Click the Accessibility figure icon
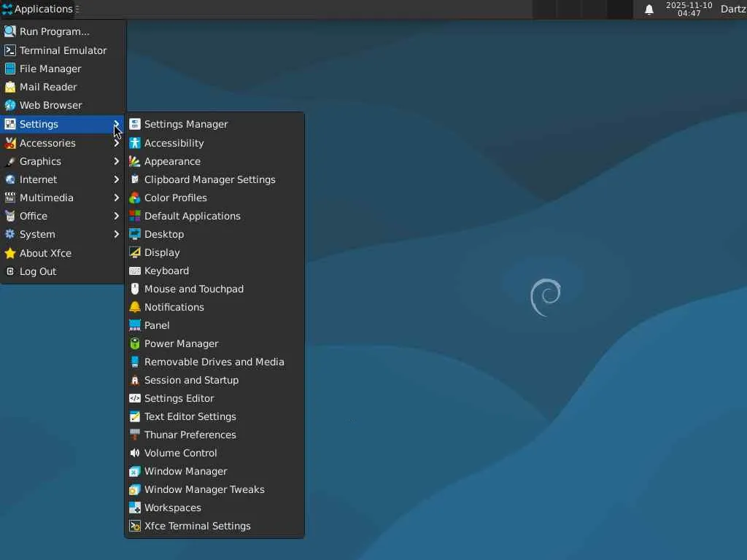 [135, 143]
